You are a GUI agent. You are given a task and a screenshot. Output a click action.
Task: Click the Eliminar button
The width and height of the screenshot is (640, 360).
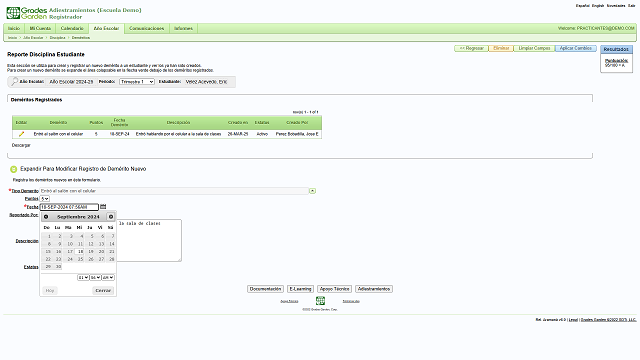point(501,48)
